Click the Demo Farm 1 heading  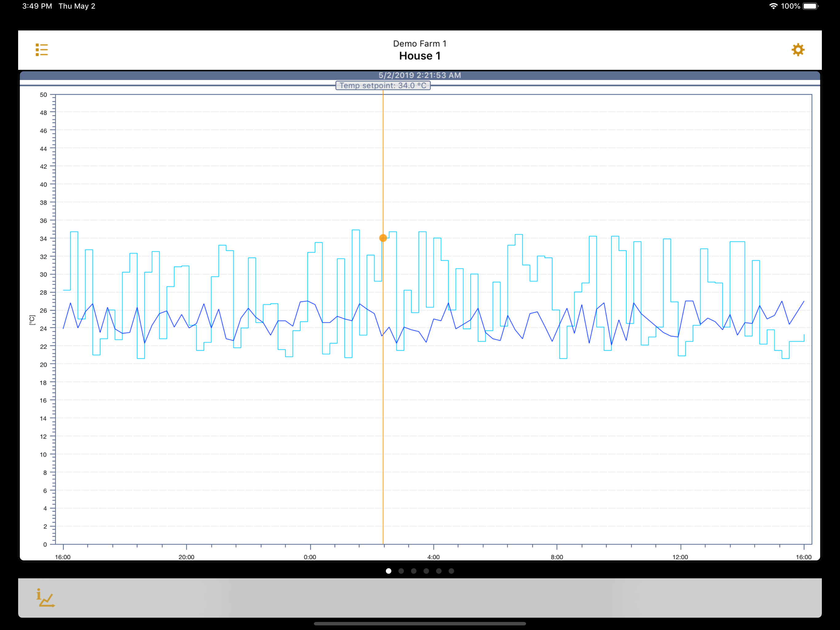click(x=420, y=44)
